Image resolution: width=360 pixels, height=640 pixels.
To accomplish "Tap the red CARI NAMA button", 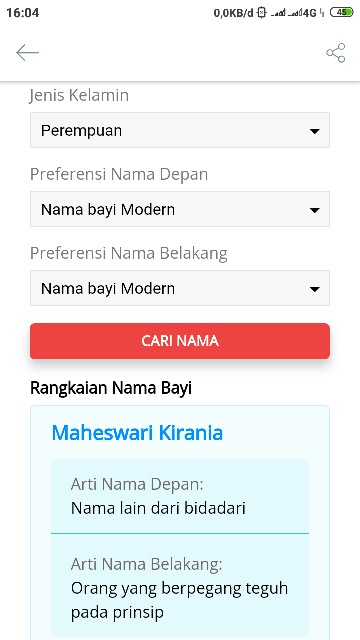I will [180, 341].
